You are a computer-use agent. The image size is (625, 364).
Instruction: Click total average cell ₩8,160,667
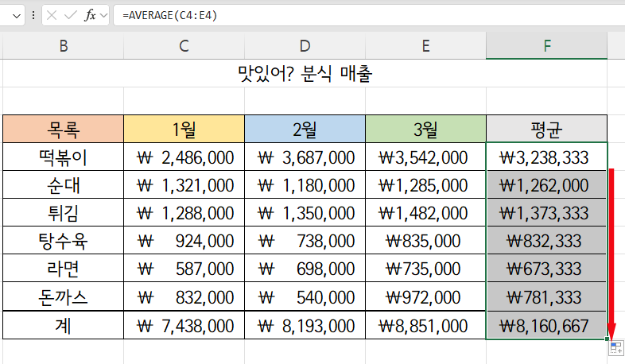coord(546,325)
